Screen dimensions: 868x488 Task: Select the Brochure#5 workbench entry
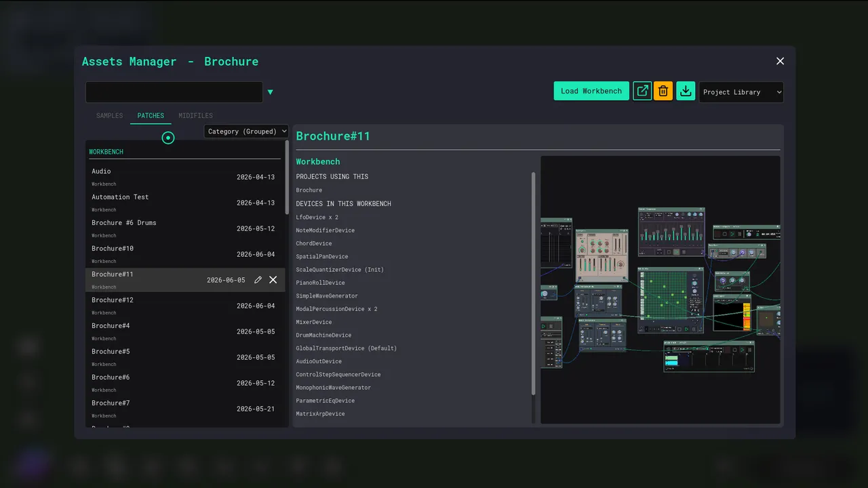click(185, 357)
